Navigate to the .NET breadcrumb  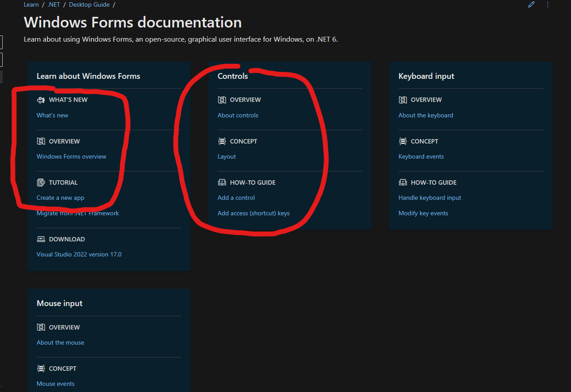click(54, 4)
